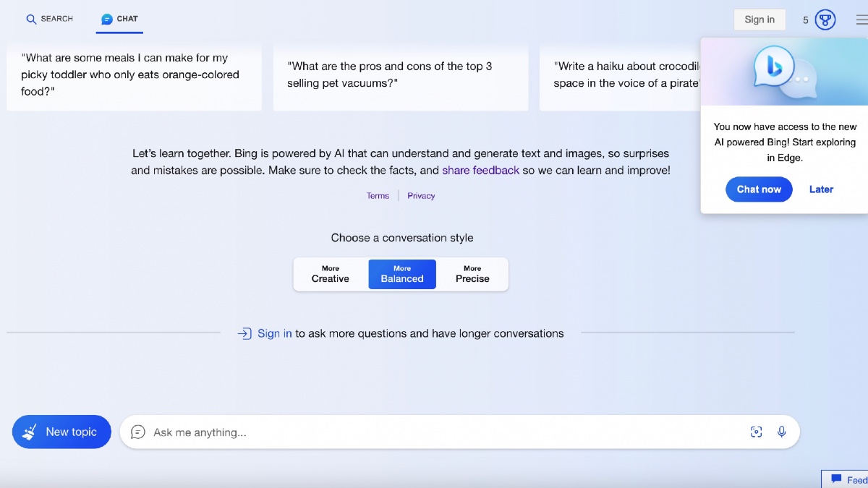Click the share feedback link
868x488 pixels.
(480, 170)
